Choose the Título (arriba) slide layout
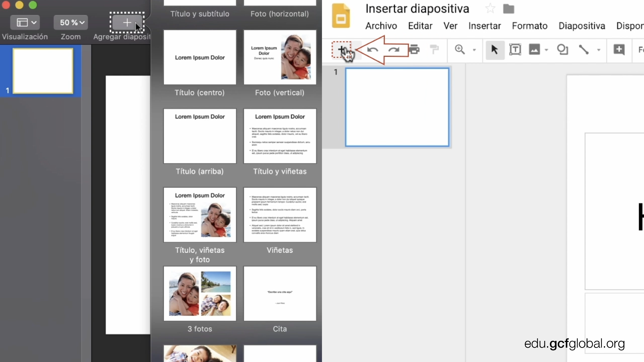This screenshot has height=362, width=644. [200, 136]
